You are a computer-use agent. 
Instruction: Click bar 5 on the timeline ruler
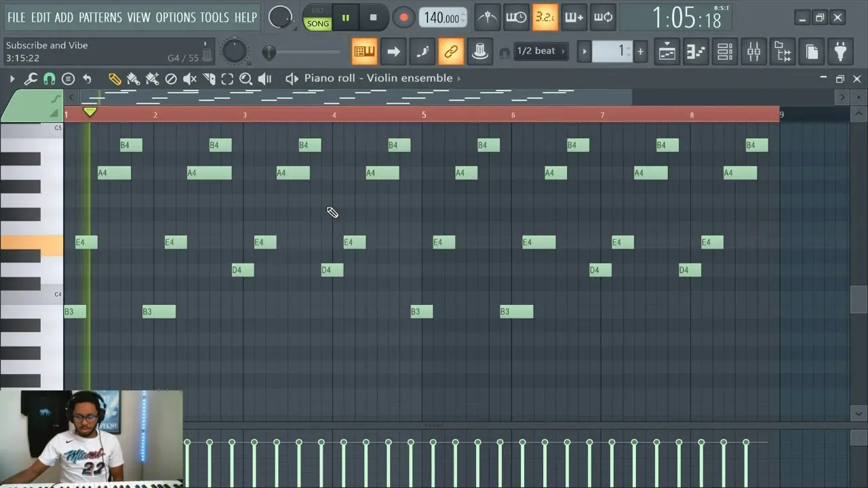pos(424,115)
